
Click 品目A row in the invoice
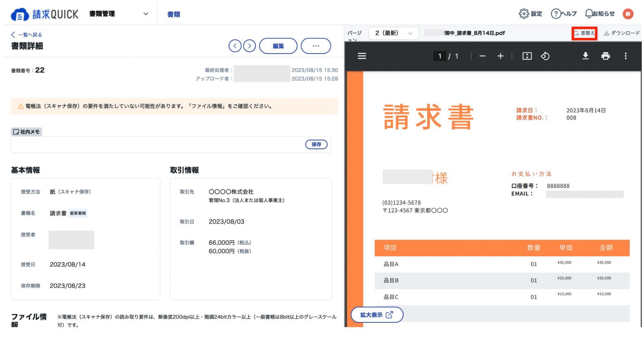pos(502,264)
